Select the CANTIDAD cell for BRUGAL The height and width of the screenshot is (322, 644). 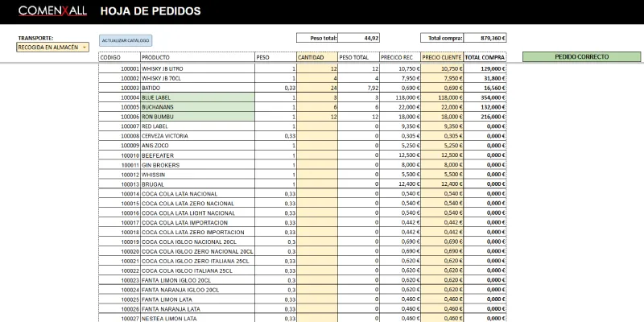(317, 184)
